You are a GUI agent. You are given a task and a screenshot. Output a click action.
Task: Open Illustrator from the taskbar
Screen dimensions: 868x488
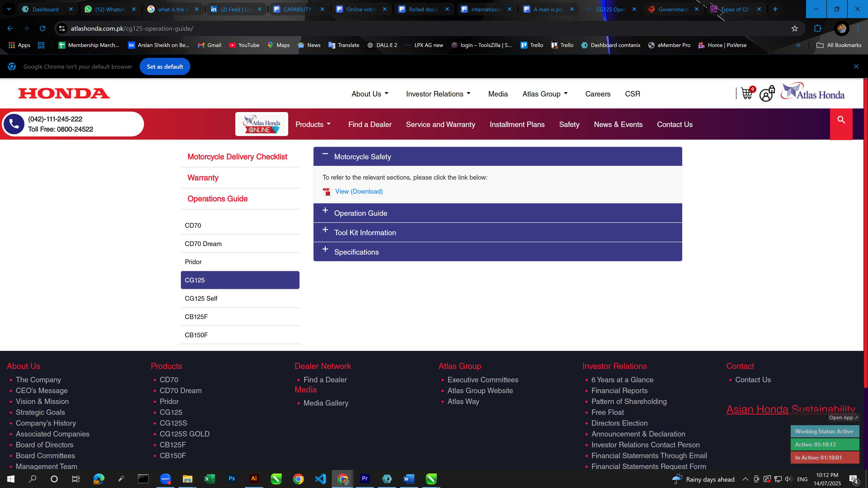[x=254, y=479]
